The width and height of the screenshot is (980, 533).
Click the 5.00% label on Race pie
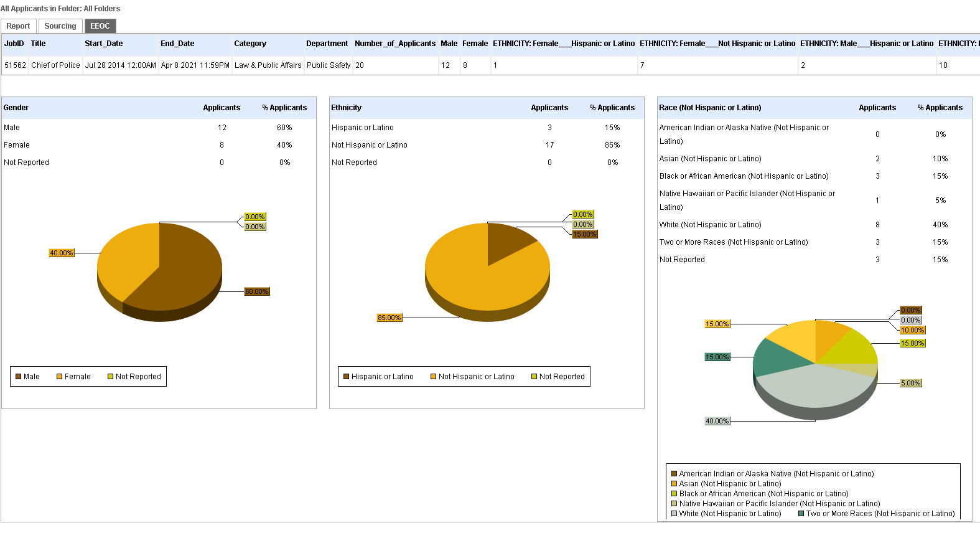coord(911,383)
